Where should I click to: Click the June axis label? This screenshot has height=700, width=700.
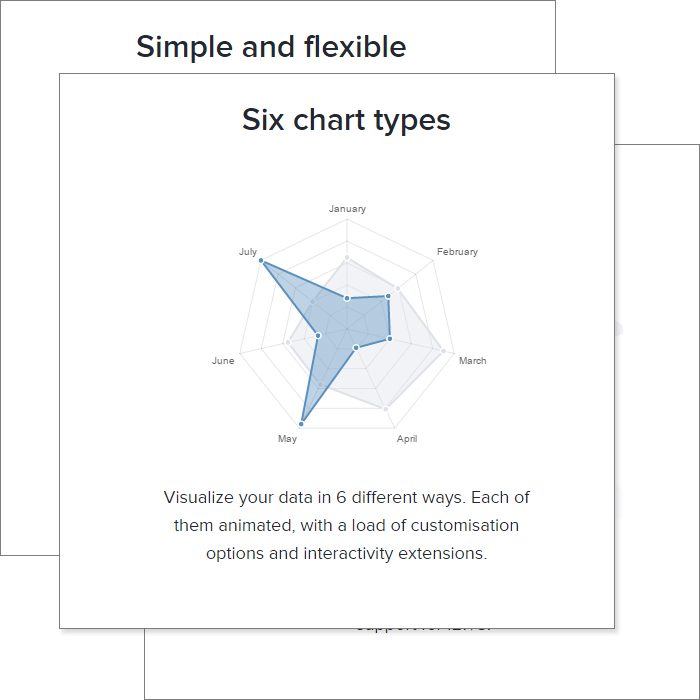(x=223, y=361)
